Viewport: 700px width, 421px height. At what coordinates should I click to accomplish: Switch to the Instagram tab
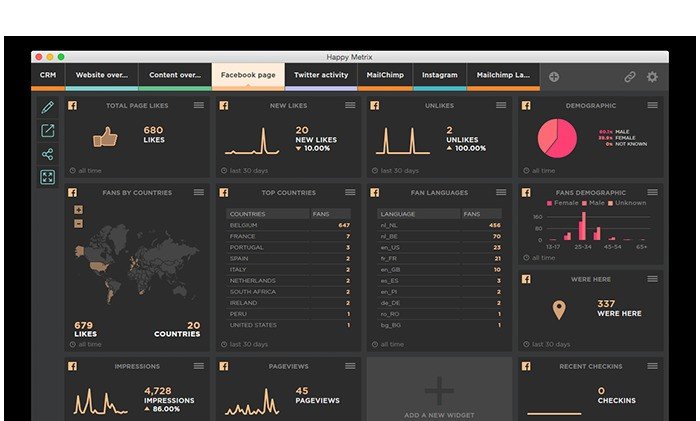point(440,75)
